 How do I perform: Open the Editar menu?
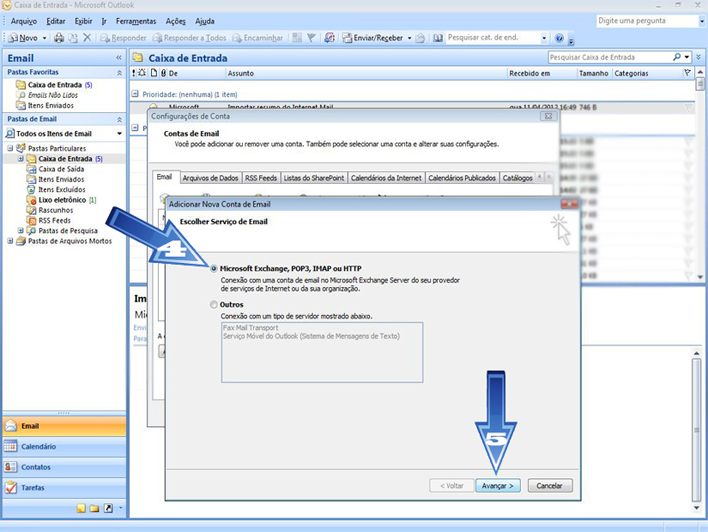[x=56, y=21]
